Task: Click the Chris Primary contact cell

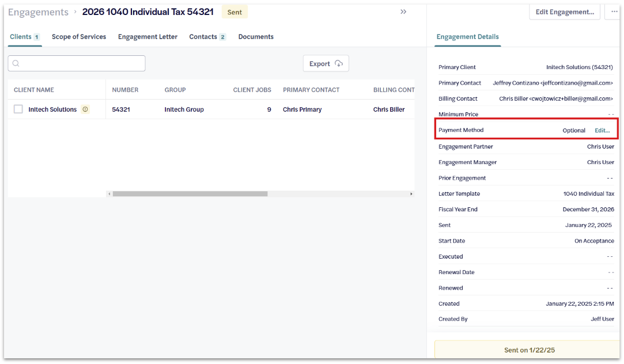Action: point(302,109)
